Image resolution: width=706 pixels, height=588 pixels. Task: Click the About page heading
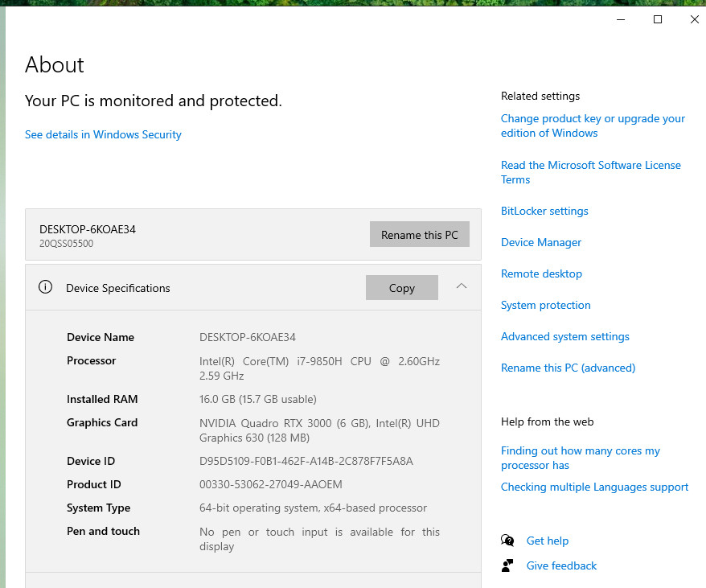55,65
